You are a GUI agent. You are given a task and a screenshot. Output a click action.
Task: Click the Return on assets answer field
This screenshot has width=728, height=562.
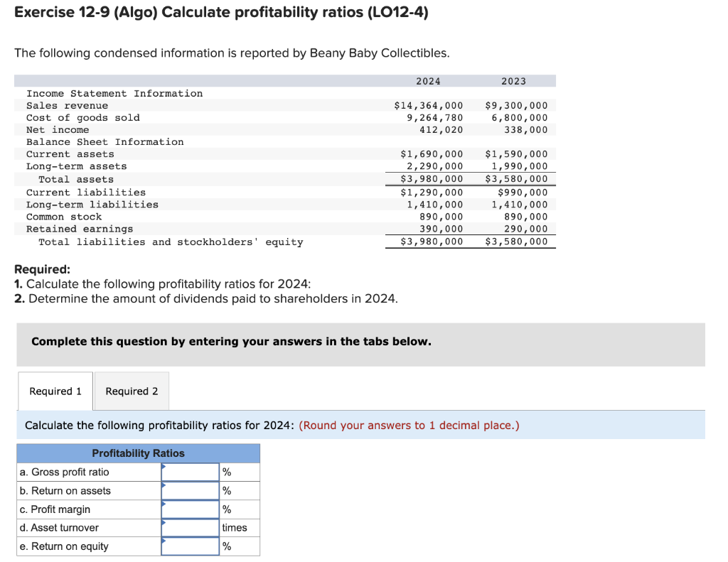pos(191,490)
